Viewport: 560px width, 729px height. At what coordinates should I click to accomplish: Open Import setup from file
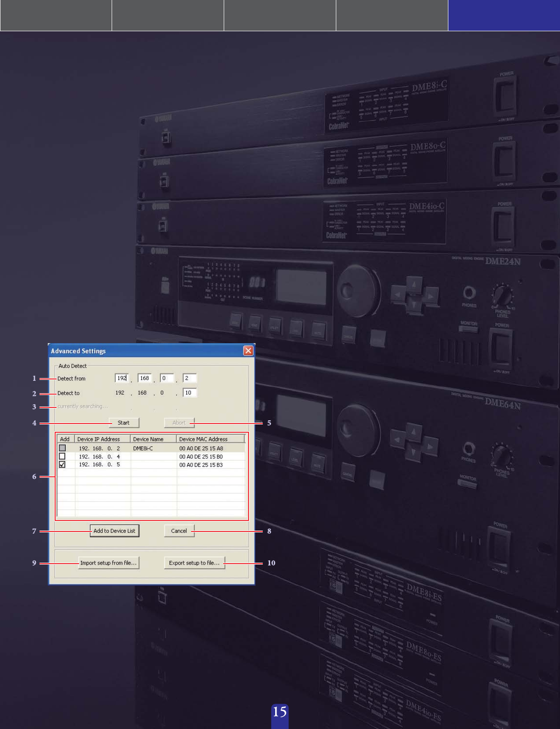tap(108, 563)
